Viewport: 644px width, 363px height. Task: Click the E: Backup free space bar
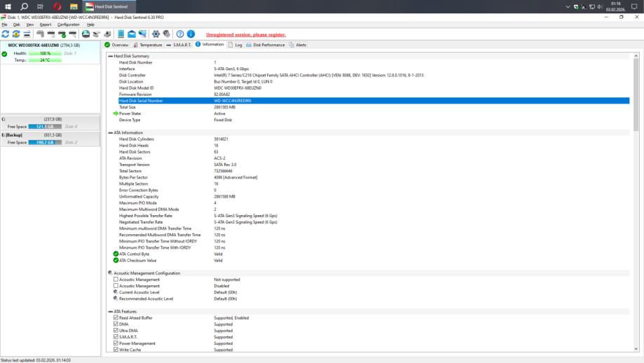tap(45, 142)
